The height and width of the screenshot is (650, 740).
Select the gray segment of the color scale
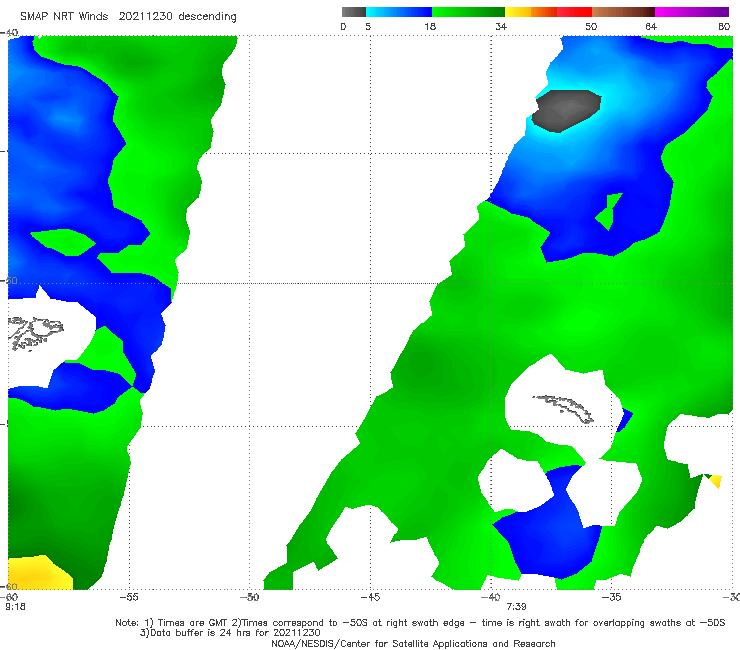tap(354, 12)
